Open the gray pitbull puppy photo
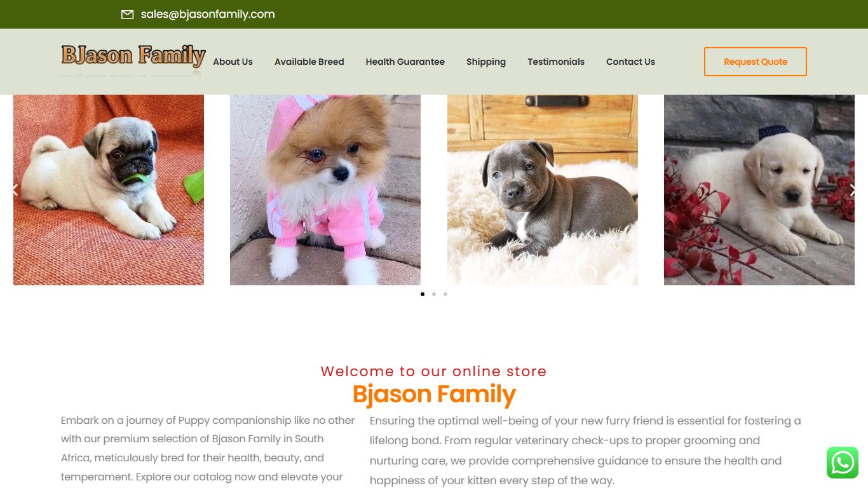The width and height of the screenshot is (868, 488). 543,190
